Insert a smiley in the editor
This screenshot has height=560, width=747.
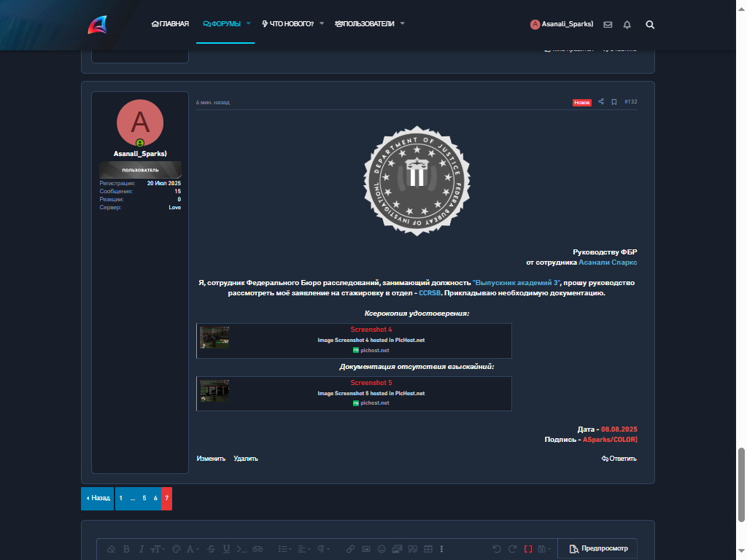coord(382,549)
